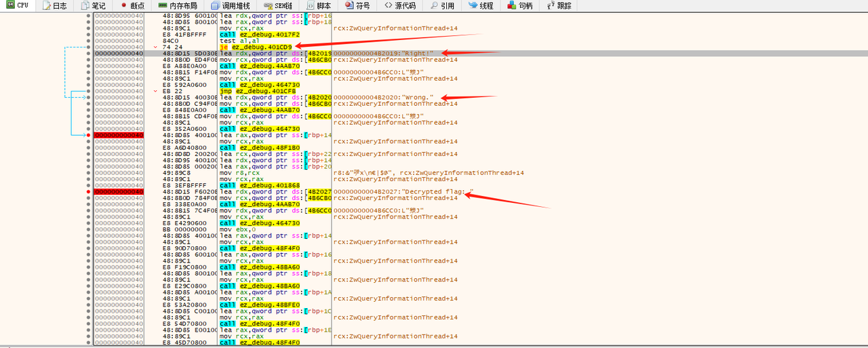Set breakpoint bullet on je ez_debug.401CD9 row

coord(89,47)
